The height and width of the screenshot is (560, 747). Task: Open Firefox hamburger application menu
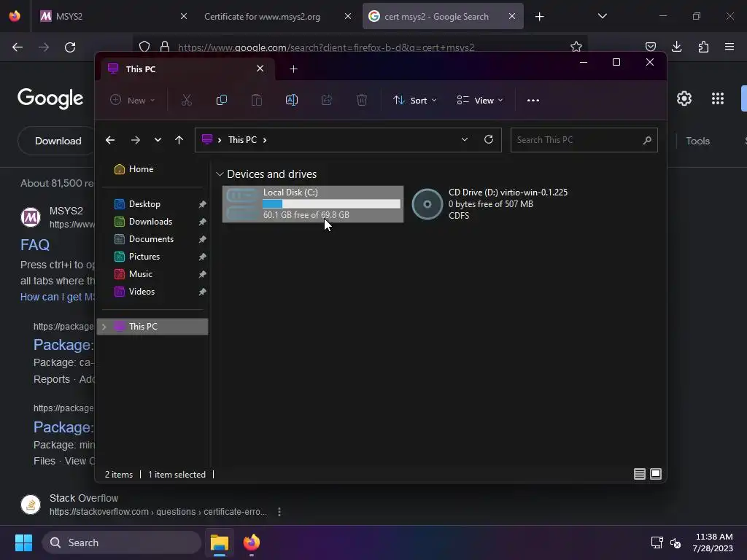pyautogui.click(x=729, y=47)
